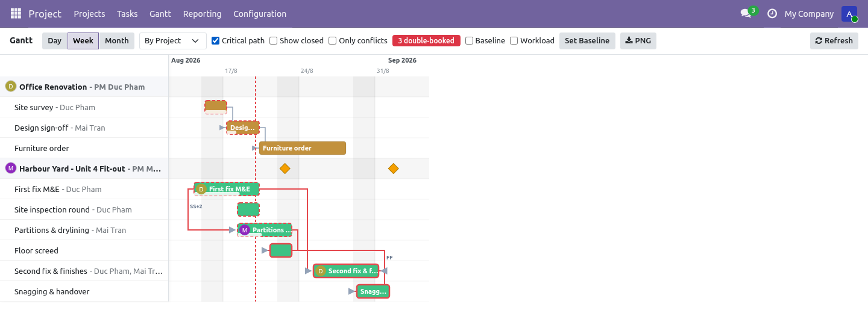Click the D avatar beside Office Renovation
The width and height of the screenshot is (868, 316).
click(10, 86)
